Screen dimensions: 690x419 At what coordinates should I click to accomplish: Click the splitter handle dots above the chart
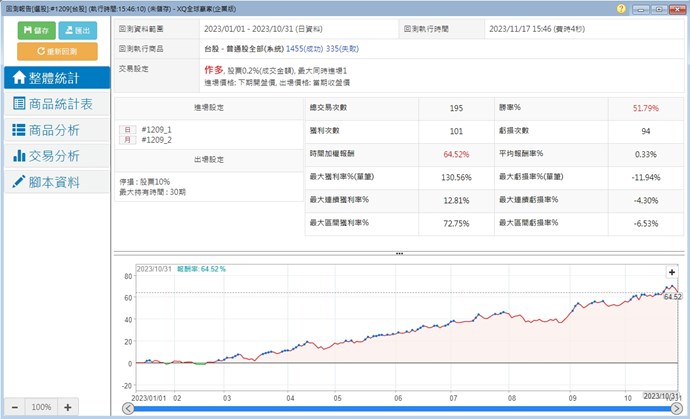[399, 253]
